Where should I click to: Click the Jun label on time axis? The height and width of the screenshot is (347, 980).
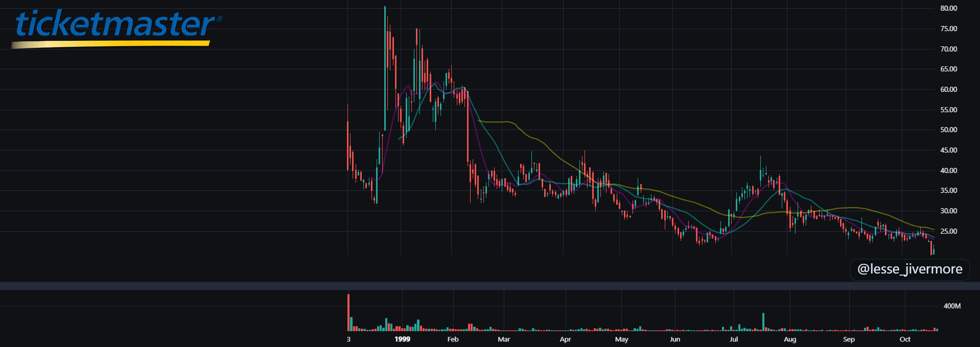point(675,339)
